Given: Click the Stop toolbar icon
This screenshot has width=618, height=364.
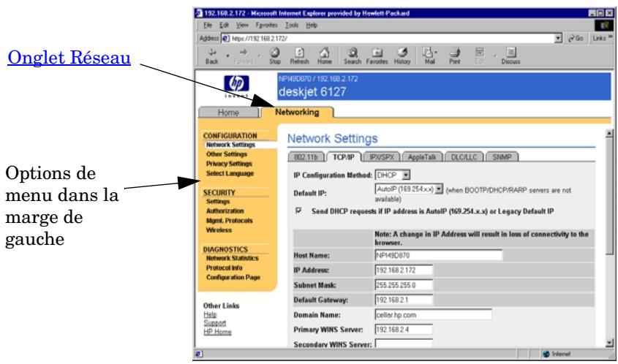Looking at the screenshot, I should pos(275,56).
